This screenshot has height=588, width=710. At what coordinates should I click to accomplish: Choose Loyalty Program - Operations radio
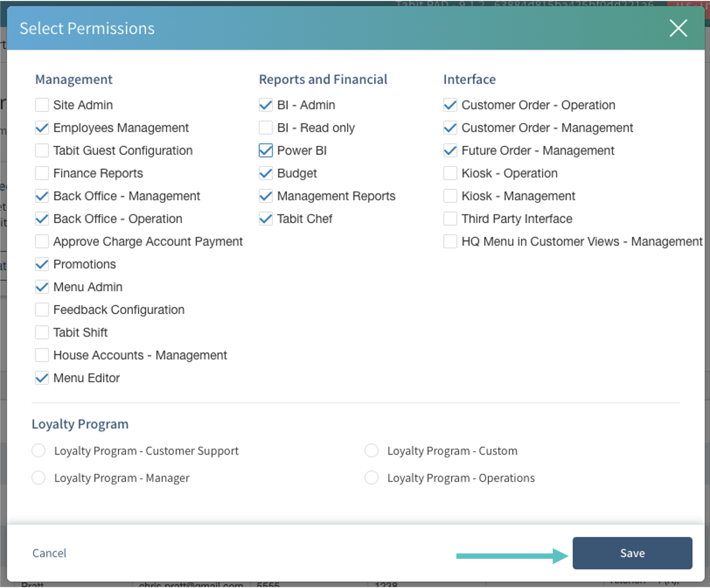[x=371, y=478]
